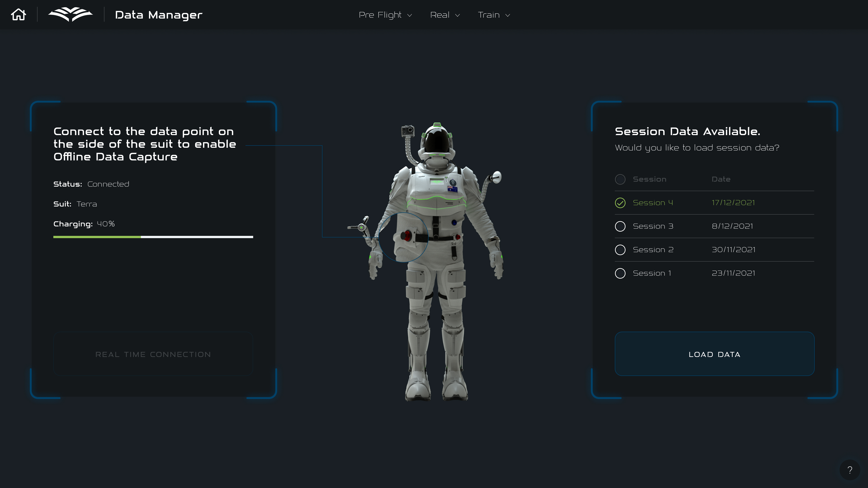
Task: Click the Session column header
Action: pos(650,179)
